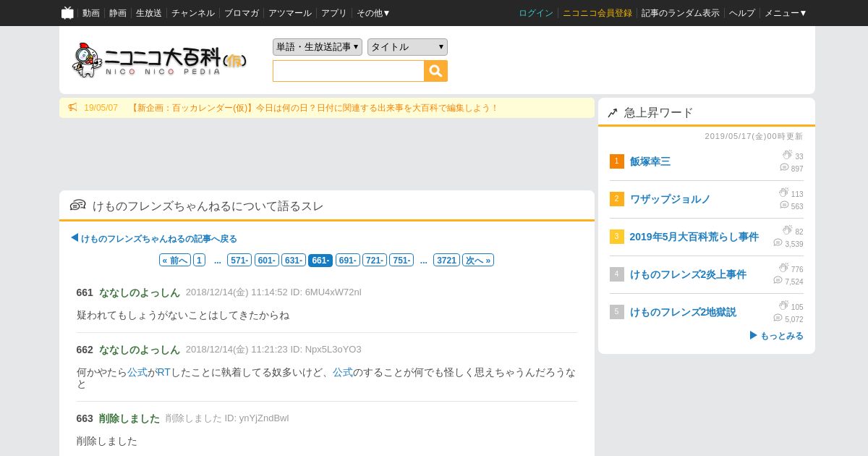
Task: Click rank 5 gray badge
Action: 617,312
